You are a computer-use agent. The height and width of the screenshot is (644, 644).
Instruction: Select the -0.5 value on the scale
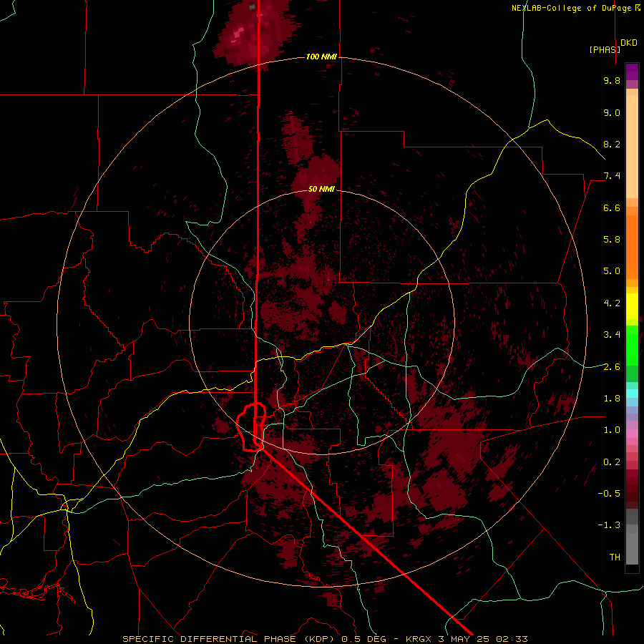click(609, 493)
